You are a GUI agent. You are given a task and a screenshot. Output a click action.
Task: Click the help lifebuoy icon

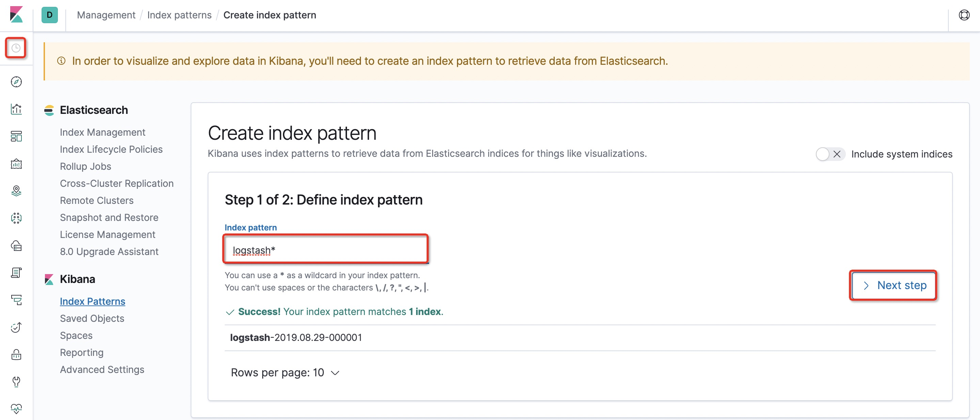[x=964, y=15]
